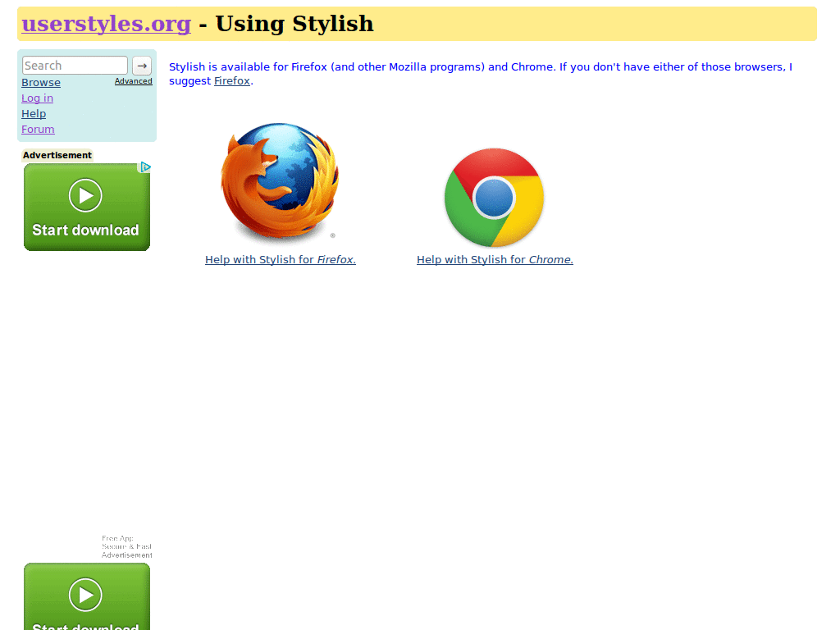This screenshot has height=630, width=840.
Task: Focus the Search input field
Action: pyautogui.click(x=75, y=66)
